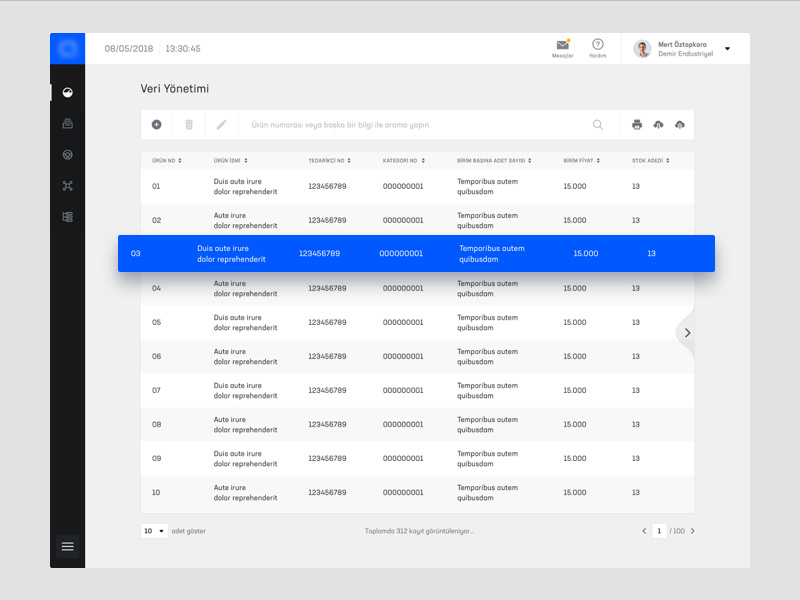Go to next page arrow
Image resolution: width=800 pixels, height=600 pixels.
pyautogui.click(x=692, y=531)
